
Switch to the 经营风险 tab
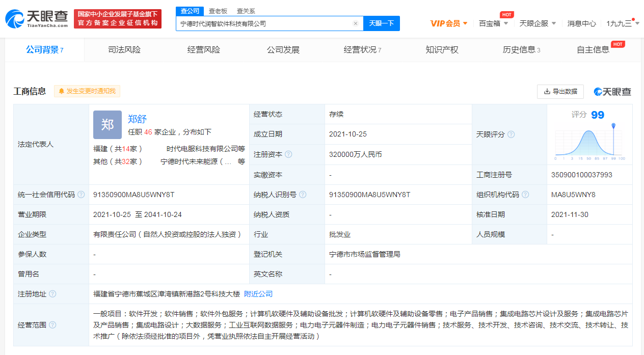(x=204, y=50)
